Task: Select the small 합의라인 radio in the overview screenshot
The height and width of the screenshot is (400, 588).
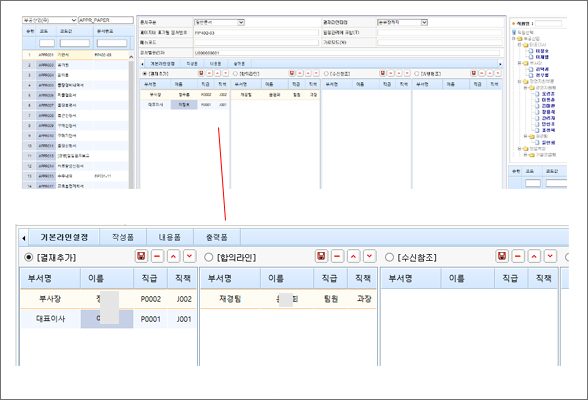Action: tap(236, 74)
